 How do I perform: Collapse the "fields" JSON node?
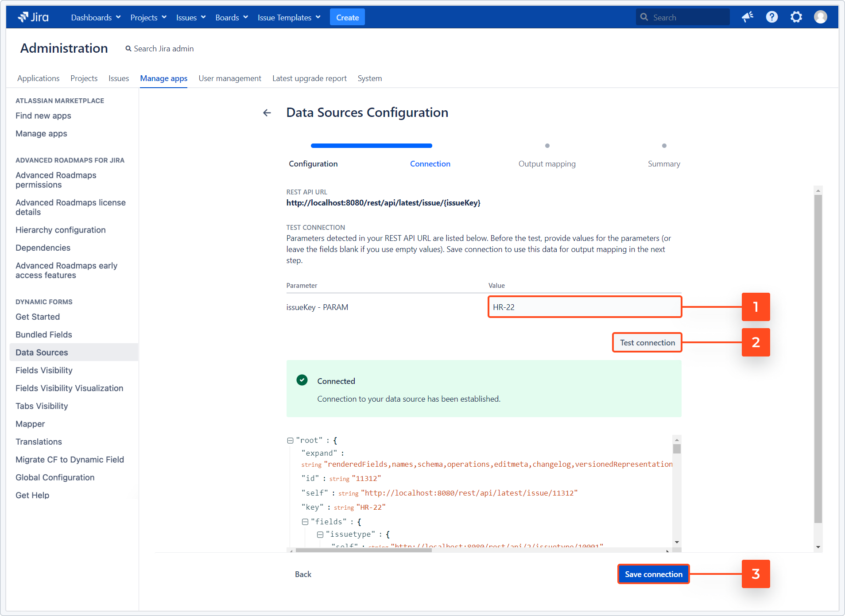pyautogui.click(x=305, y=522)
